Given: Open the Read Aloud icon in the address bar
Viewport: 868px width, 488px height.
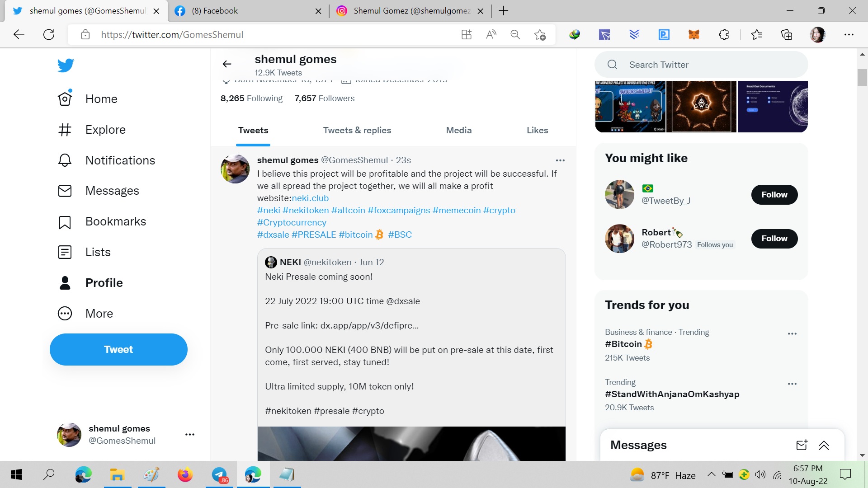Looking at the screenshot, I should point(491,34).
